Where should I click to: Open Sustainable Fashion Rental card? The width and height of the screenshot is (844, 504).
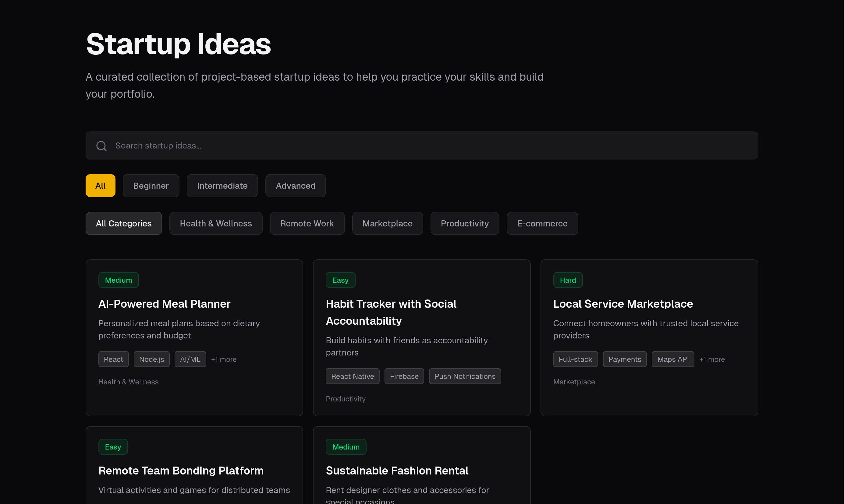click(397, 471)
